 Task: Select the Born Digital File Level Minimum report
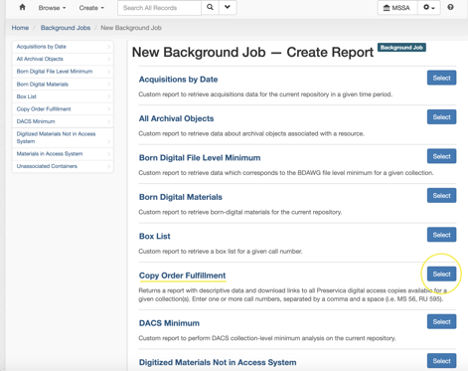[441, 156]
